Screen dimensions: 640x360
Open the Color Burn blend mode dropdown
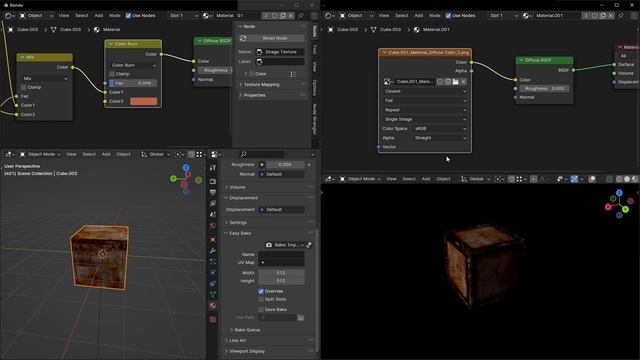click(133, 65)
